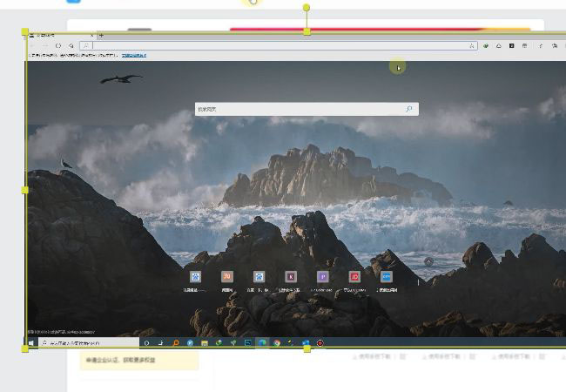Viewport: 566px width, 392px height.
Task: Open the third quick link tile with paw icon
Action: (259, 277)
